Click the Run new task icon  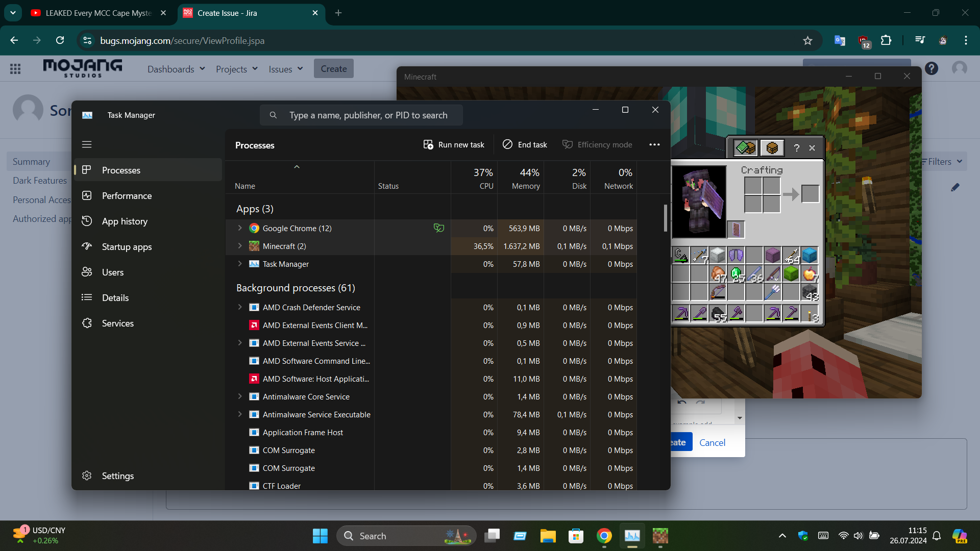(x=428, y=145)
